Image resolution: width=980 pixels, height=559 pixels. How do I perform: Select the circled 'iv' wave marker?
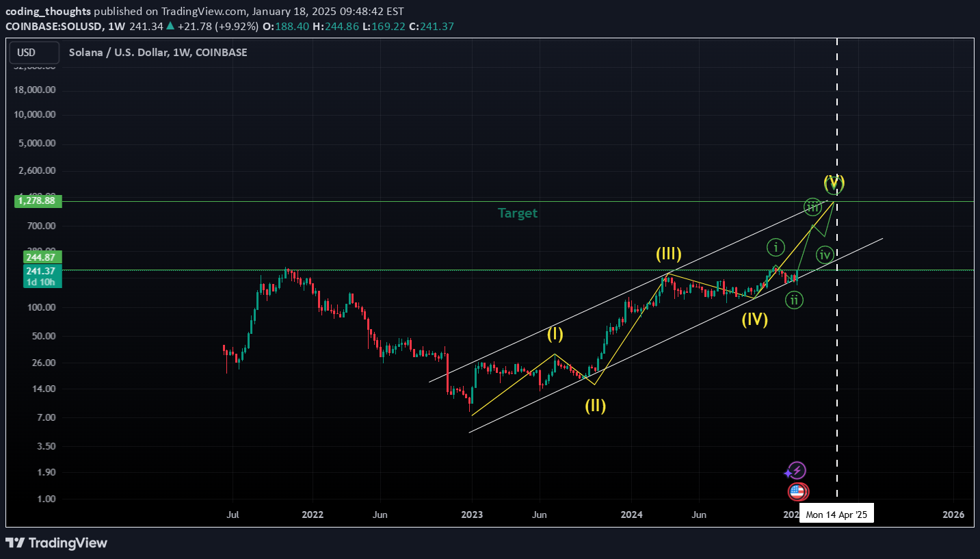pos(825,256)
